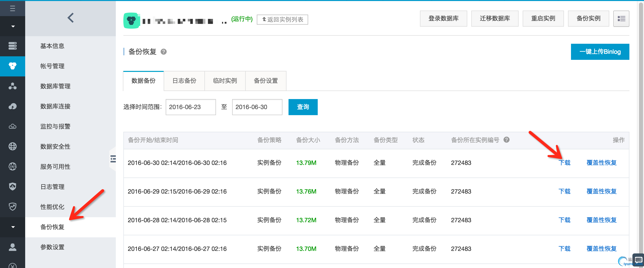Select 数据安全性 in the side menu

coord(55,147)
